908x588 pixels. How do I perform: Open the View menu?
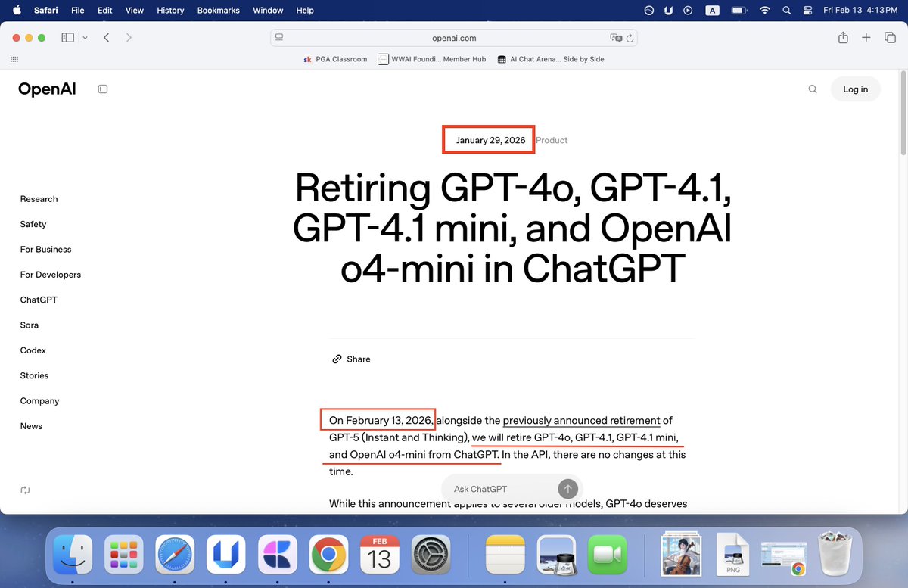click(x=135, y=11)
